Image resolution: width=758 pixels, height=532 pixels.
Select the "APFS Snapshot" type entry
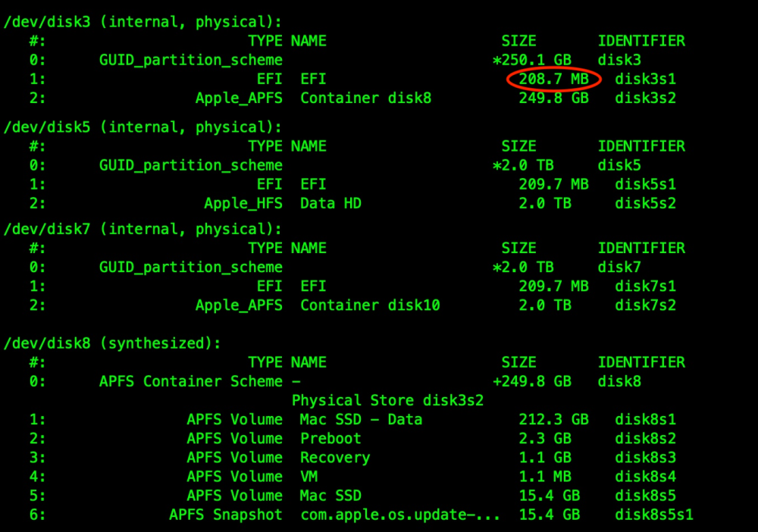click(226, 515)
